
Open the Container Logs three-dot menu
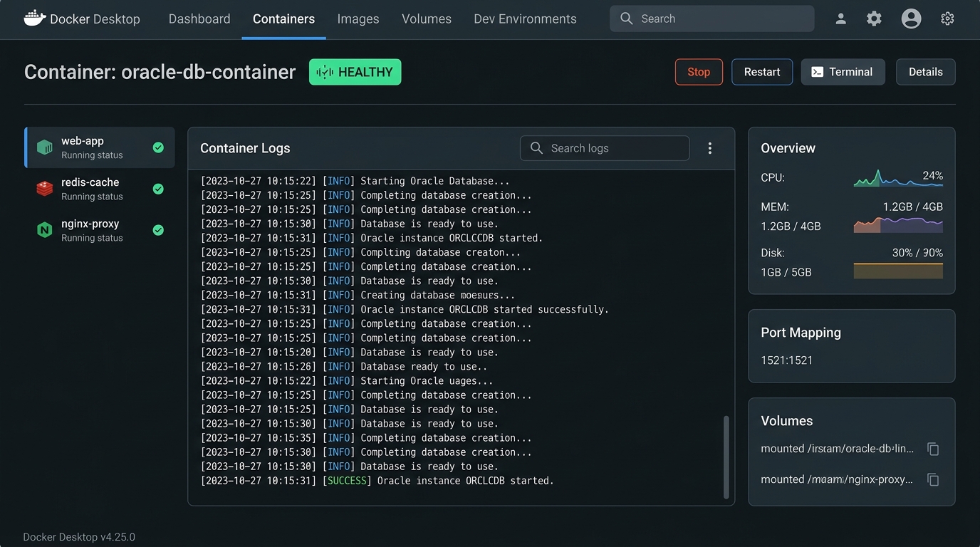[x=709, y=148]
